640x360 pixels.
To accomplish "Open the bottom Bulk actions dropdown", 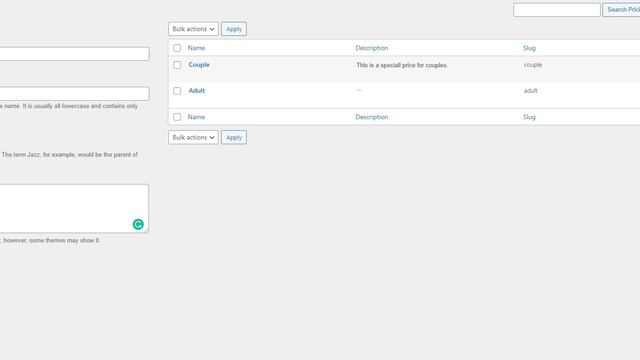I will point(193,137).
